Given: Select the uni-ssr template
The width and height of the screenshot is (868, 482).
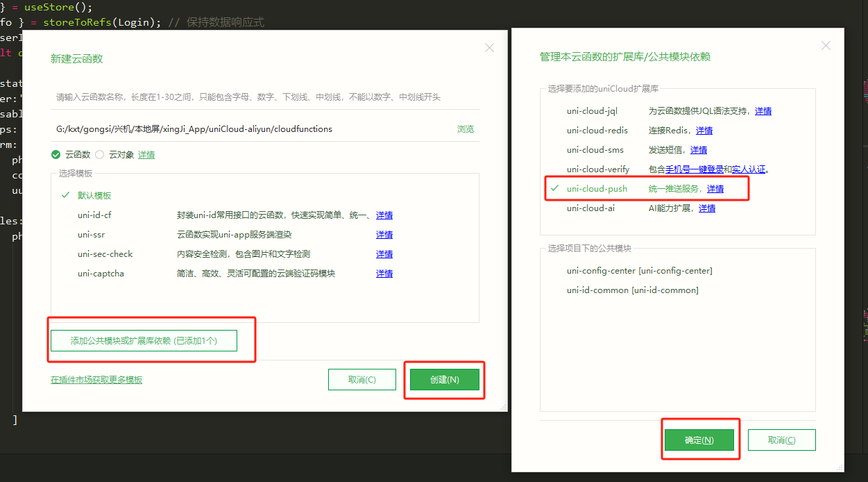Looking at the screenshot, I should pos(92,235).
